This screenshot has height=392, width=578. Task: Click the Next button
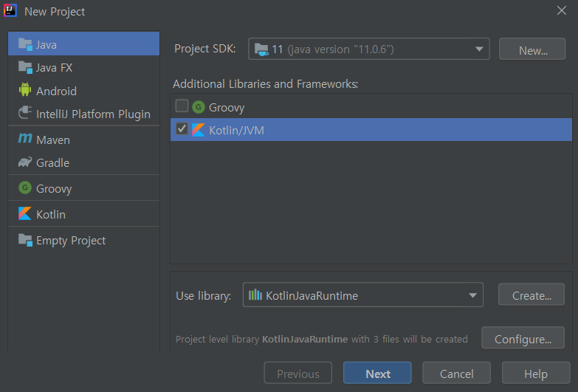click(377, 373)
